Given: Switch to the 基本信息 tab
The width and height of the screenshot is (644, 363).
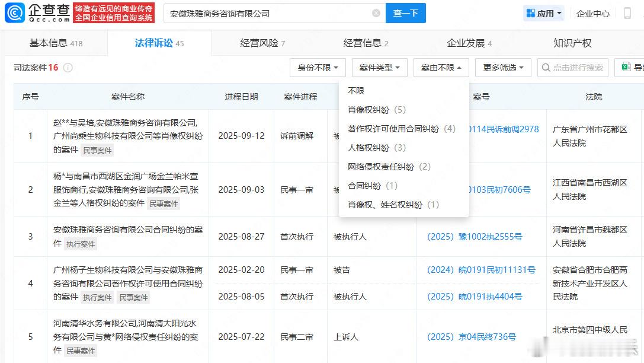Looking at the screenshot, I should [56, 43].
